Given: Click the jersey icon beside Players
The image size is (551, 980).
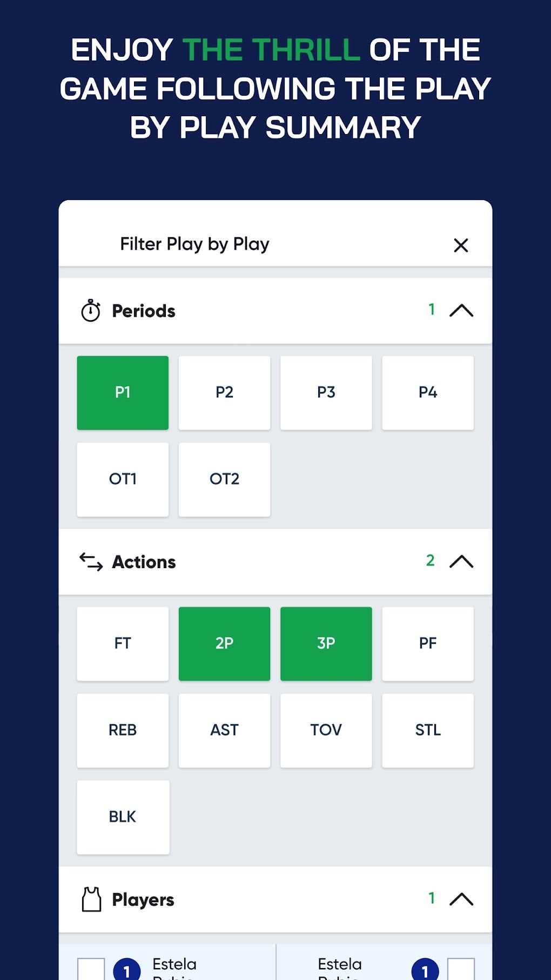Looking at the screenshot, I should point(91,899).
